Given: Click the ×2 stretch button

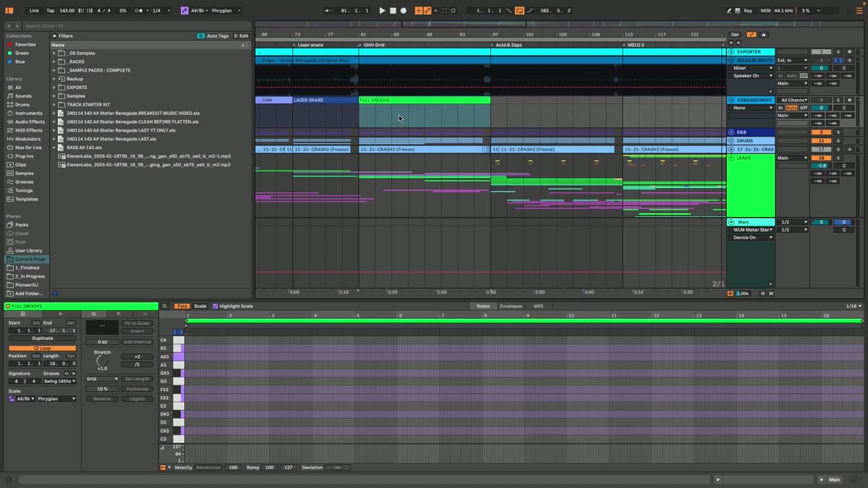Looking at the screenshot, I should 137,357.
